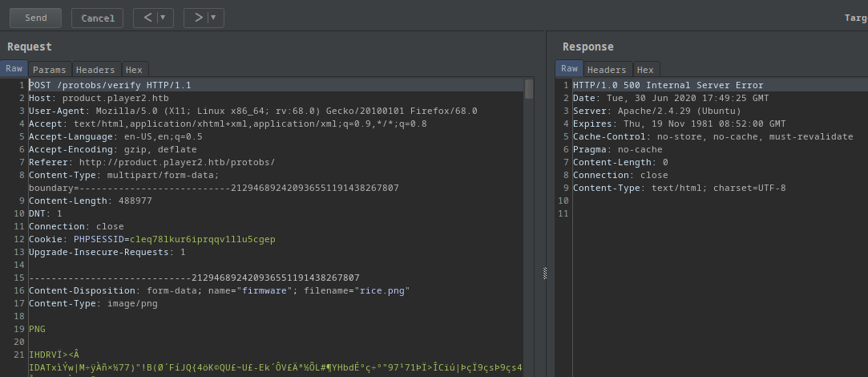Switch to the Request Params tab
Image resolution: width=868 pixels, height=377 pixels.
tap(50, 70)
